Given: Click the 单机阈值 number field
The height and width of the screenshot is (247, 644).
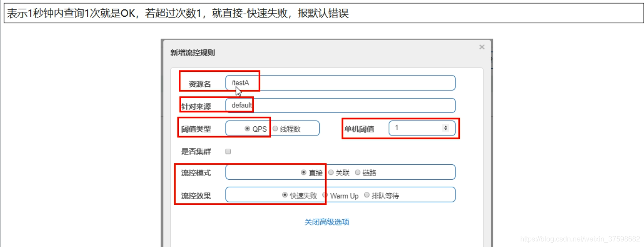Looking at the screenshot, I should click(422, 128).
